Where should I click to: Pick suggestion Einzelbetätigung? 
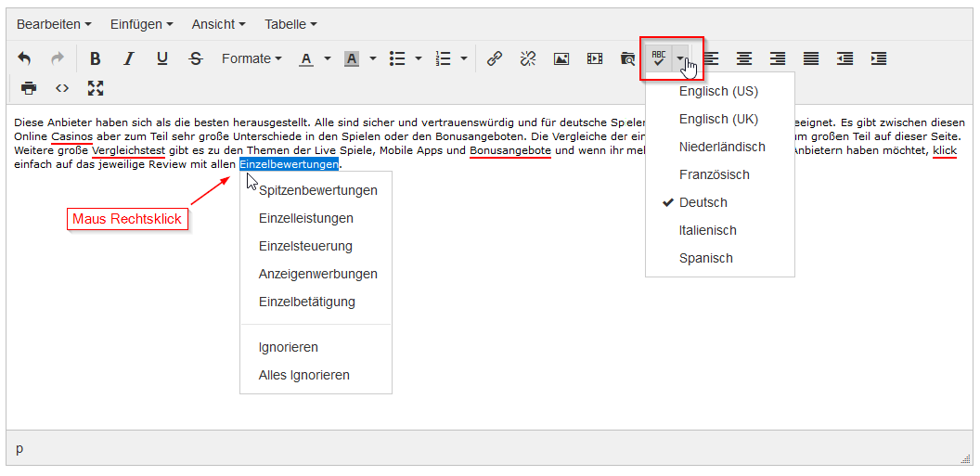pyautogui.click(x=316, y=302)
